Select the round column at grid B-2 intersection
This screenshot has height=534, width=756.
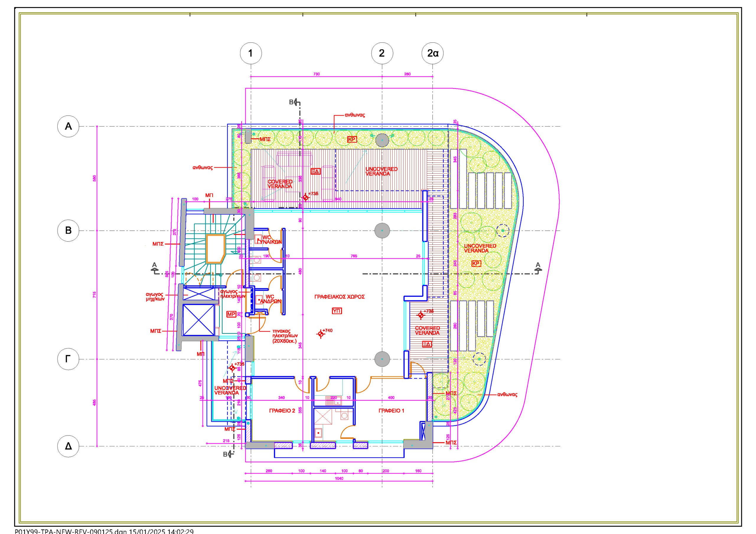[382, 231]
